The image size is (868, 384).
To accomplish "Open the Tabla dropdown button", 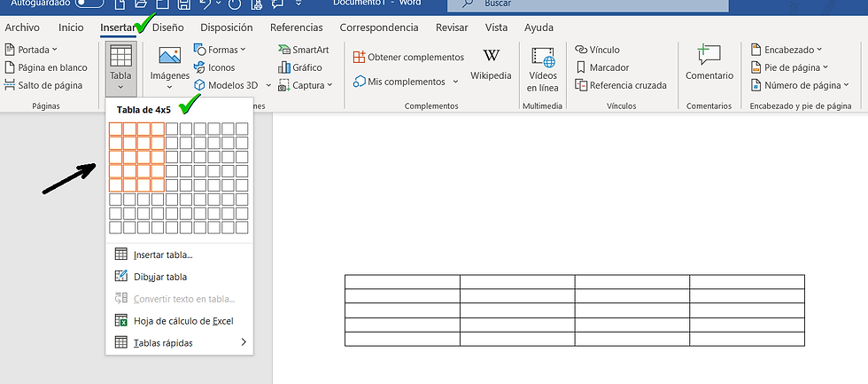I will pos(120,68).
